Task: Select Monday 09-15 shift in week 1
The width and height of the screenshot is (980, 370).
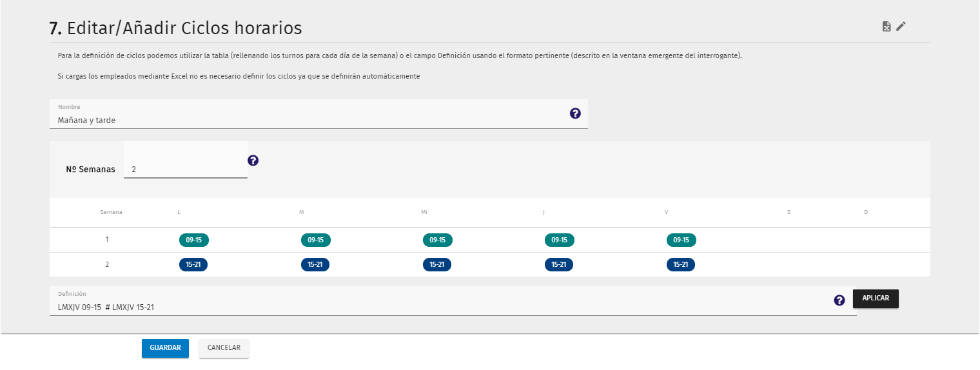Action: click(194, 240)
